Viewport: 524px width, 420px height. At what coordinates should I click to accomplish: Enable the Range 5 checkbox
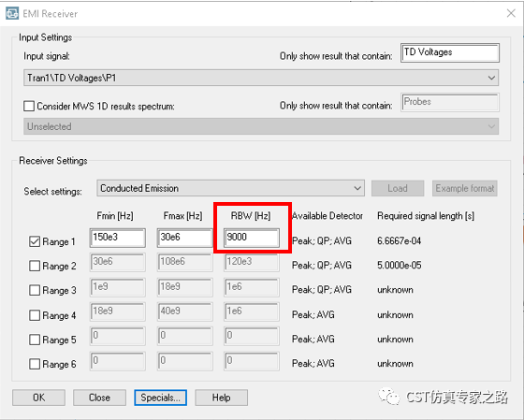[35, 340]
